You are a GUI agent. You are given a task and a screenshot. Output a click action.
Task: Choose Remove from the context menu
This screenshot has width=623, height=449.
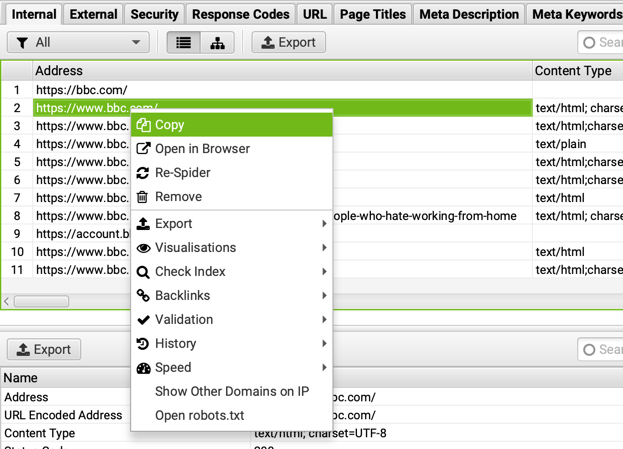(x=232, y=196)
